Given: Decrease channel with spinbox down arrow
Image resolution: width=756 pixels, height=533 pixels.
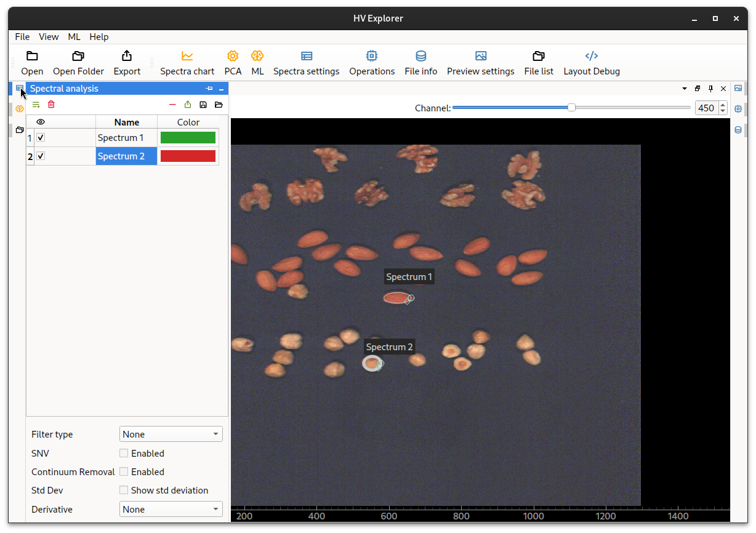Looking at the screenshot, I should pyautogui.click(x=723, y=111).
